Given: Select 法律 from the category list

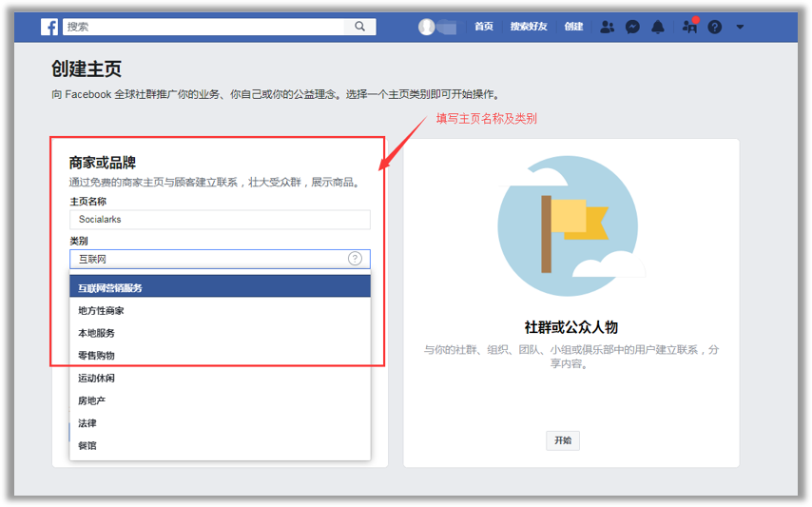Looking at the screenshot, I should [220, 423].
